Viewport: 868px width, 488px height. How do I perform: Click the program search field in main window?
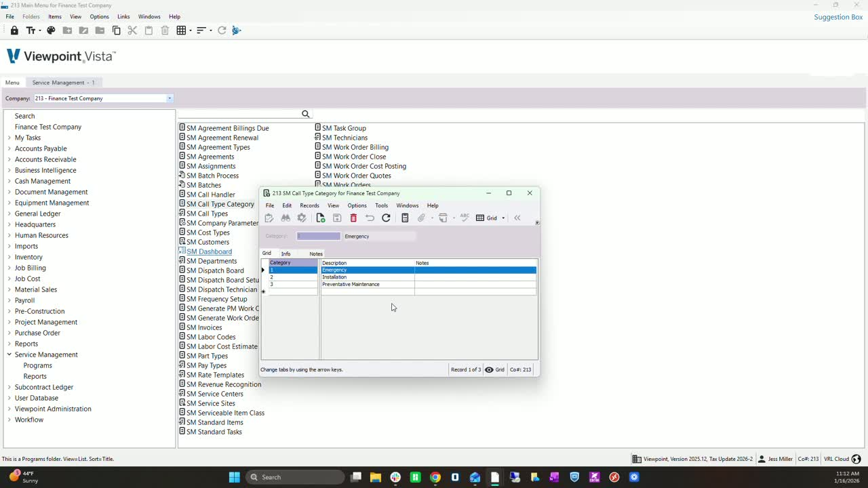pyautogui.click(x=238, y=114)
